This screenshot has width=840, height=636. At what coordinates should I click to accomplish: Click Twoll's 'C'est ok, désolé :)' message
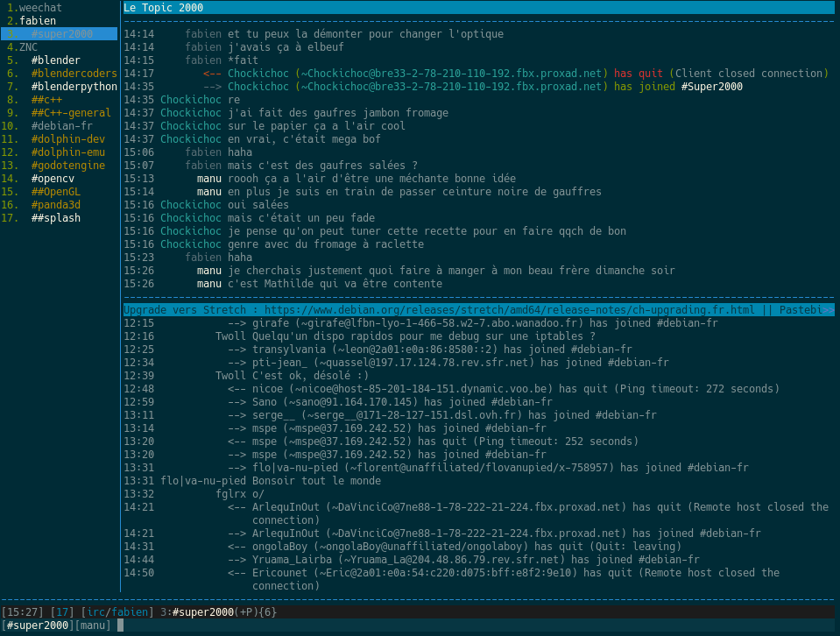[x=310, y=376]
